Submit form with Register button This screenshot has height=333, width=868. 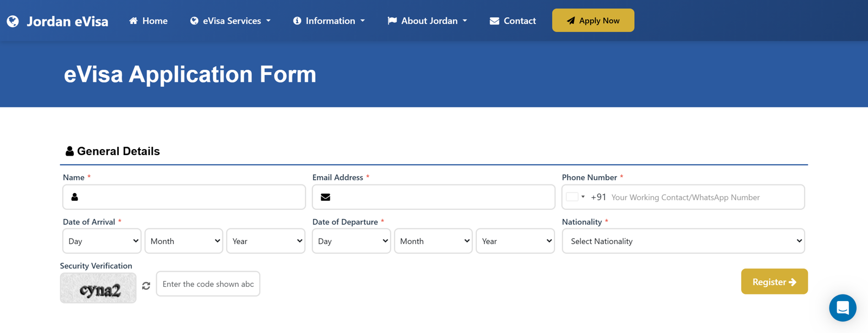click(x=774, y=281)
